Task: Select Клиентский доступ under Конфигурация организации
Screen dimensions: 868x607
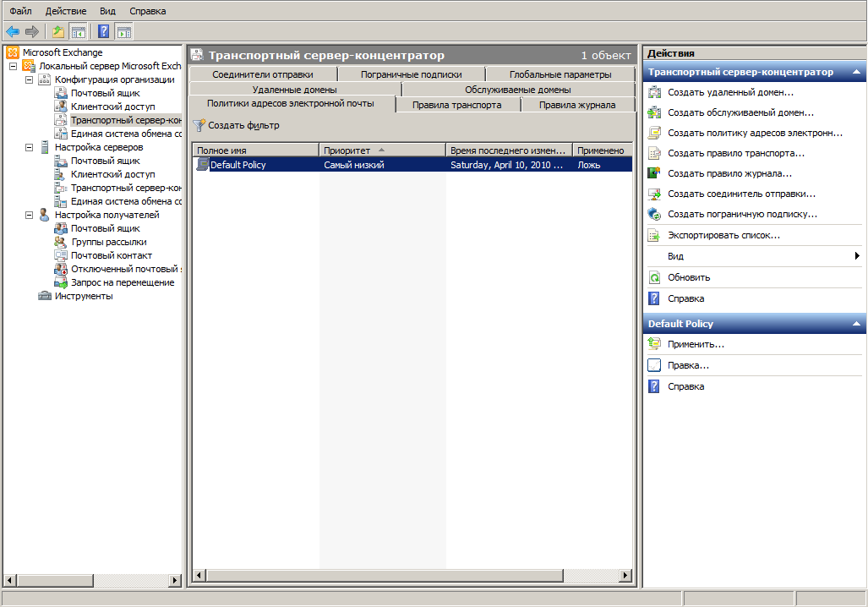Action: pyautogui.click(x=113, y=107)
